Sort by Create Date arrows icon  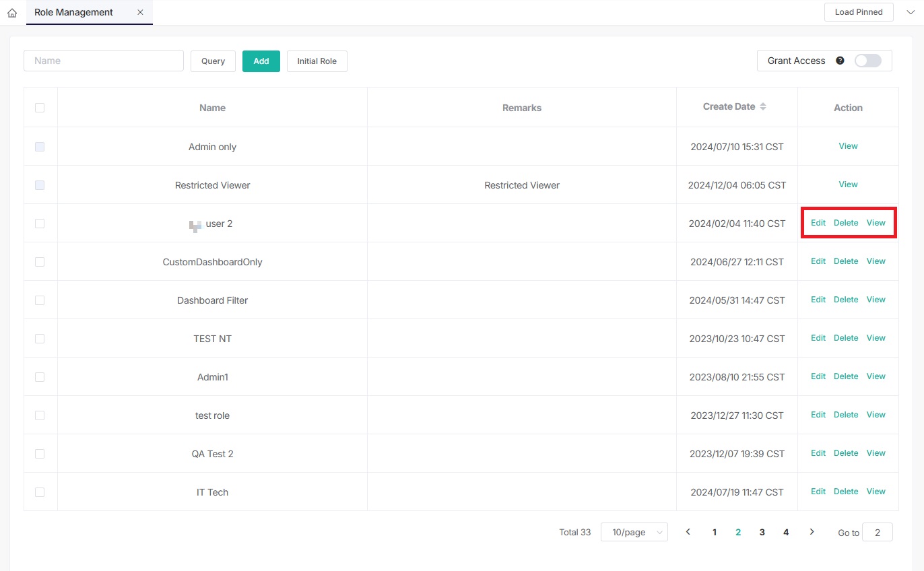pos(763,106)
